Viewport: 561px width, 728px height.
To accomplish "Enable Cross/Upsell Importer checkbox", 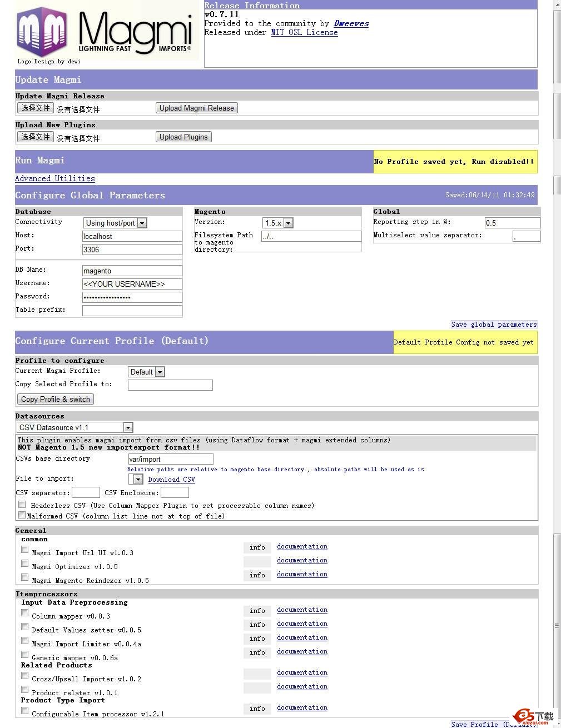I will click(24, 676).
